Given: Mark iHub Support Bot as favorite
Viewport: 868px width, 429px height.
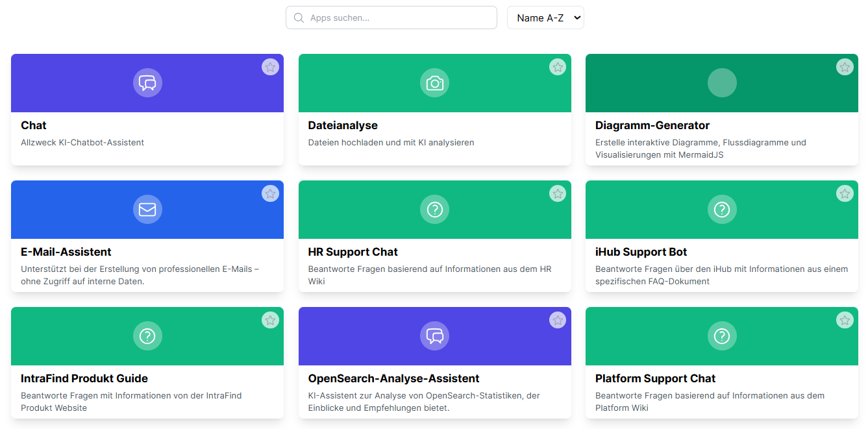Looking at the screenshot, I should coord(845,193).
